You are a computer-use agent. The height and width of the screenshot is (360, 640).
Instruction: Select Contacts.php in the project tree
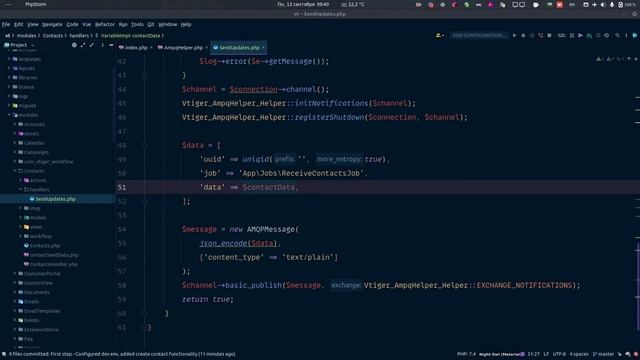[x=44, y=245]
